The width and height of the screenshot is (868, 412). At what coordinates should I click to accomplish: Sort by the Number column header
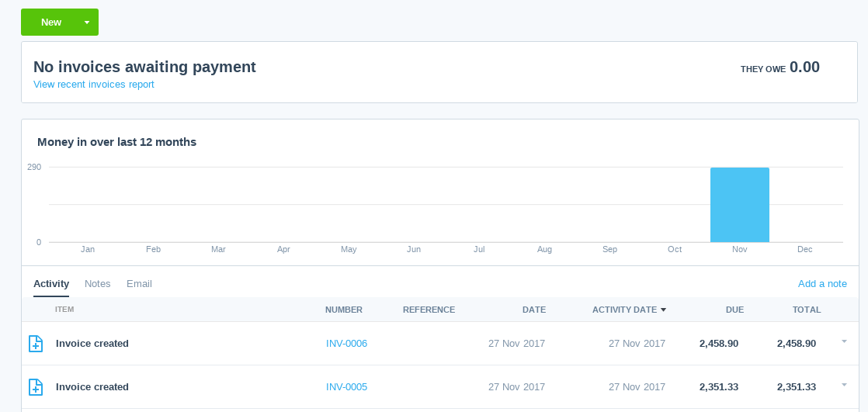click(x=344, y=310)
